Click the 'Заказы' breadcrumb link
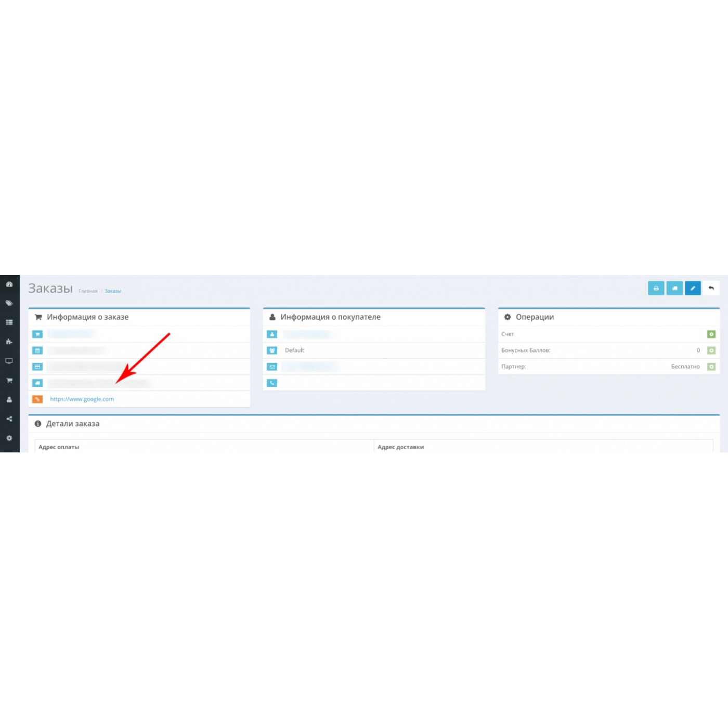Screen dimensions: 728x728 click(113, 291)
